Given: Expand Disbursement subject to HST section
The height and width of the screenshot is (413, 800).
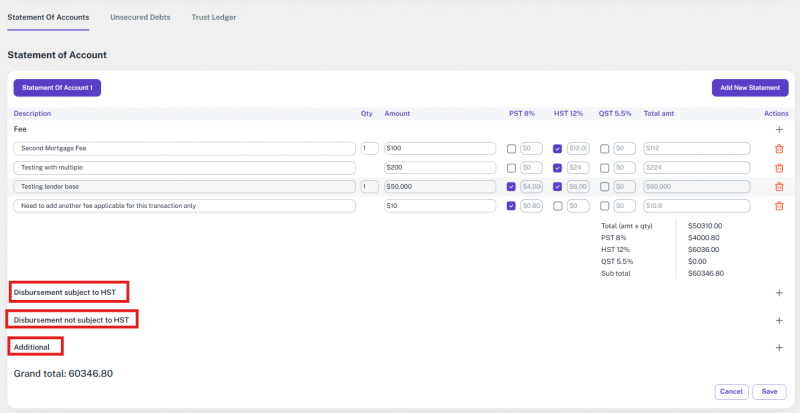Looking at the screenshot, I should pos(70,292).
